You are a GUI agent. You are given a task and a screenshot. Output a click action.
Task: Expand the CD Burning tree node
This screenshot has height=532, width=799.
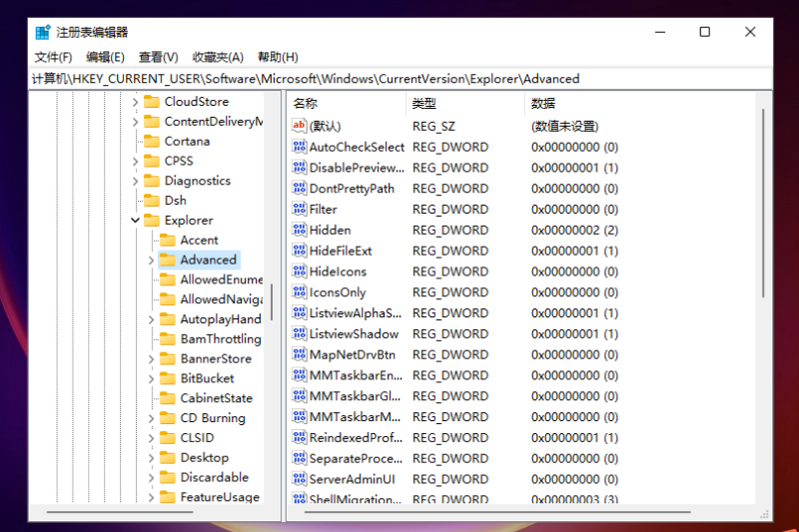click(151, 418)
